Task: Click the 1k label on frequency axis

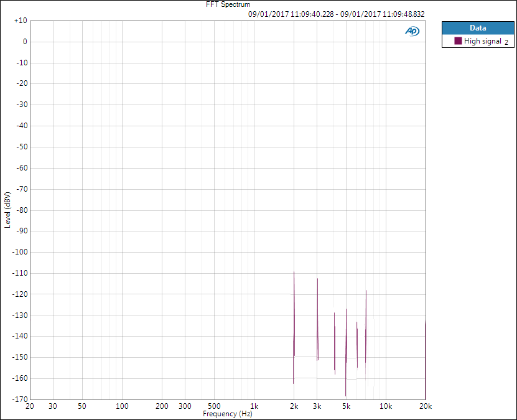Action: [254, 406]
